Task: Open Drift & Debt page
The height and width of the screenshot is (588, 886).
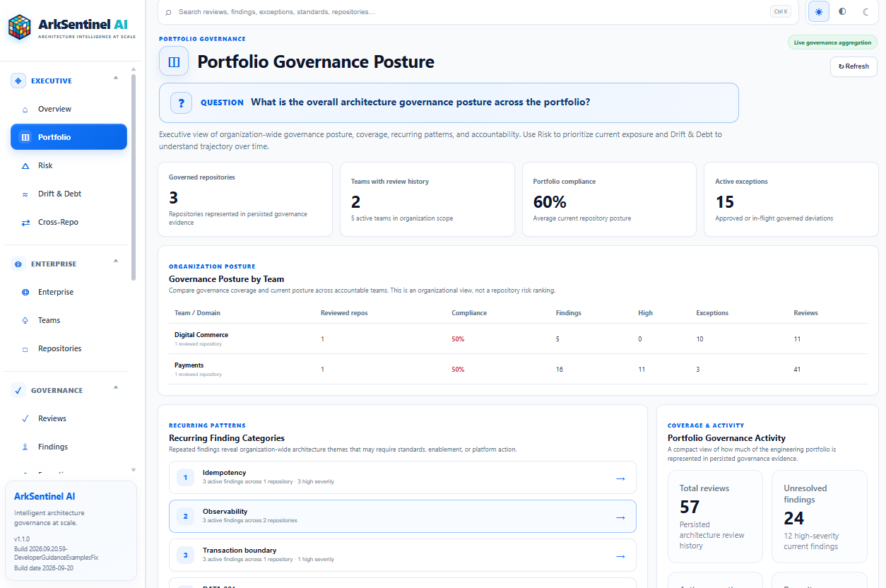Action: (x=69, y=194)
